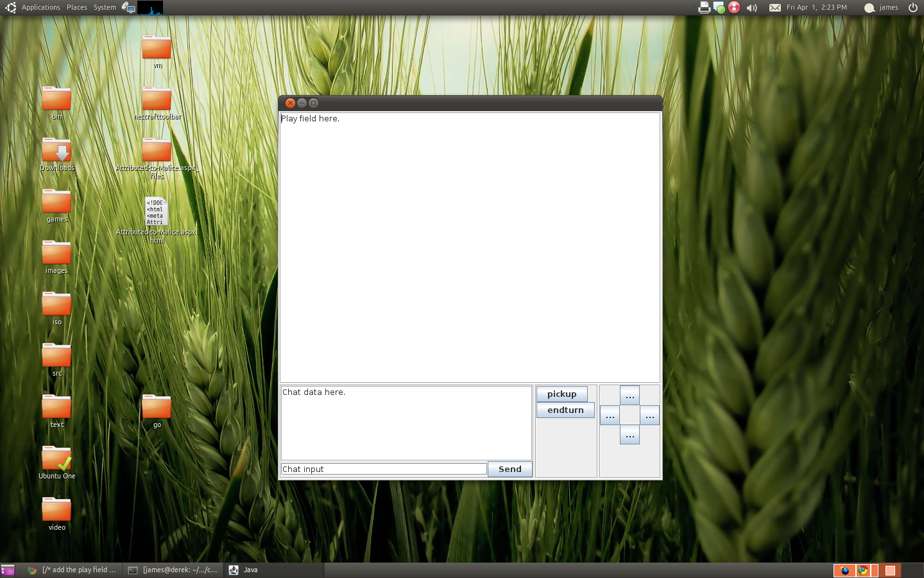This screenshot has width=924, height=578.
Task: Click the pickup button
Action: [561, 394]
